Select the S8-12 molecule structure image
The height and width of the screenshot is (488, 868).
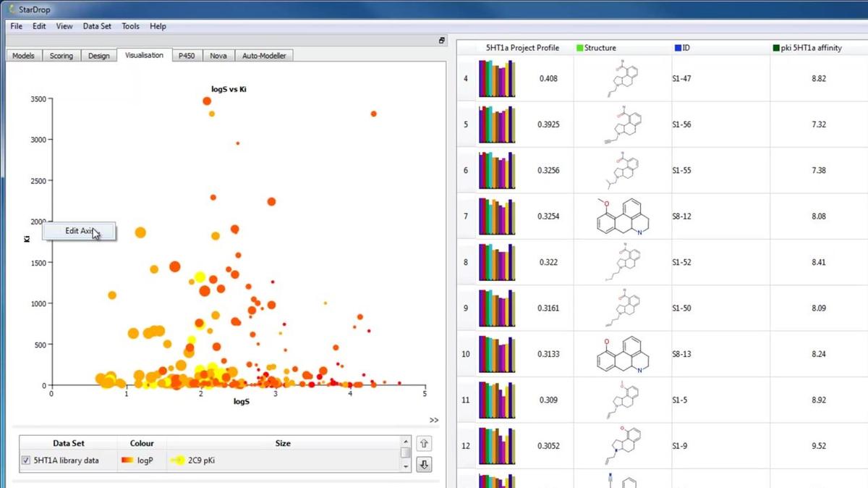click(x=622, y=216)
